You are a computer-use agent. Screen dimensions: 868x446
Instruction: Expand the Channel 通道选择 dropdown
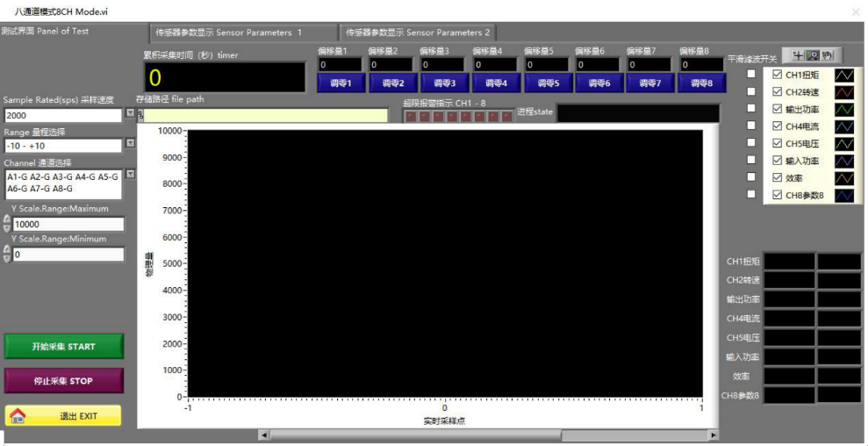[131, 174]
